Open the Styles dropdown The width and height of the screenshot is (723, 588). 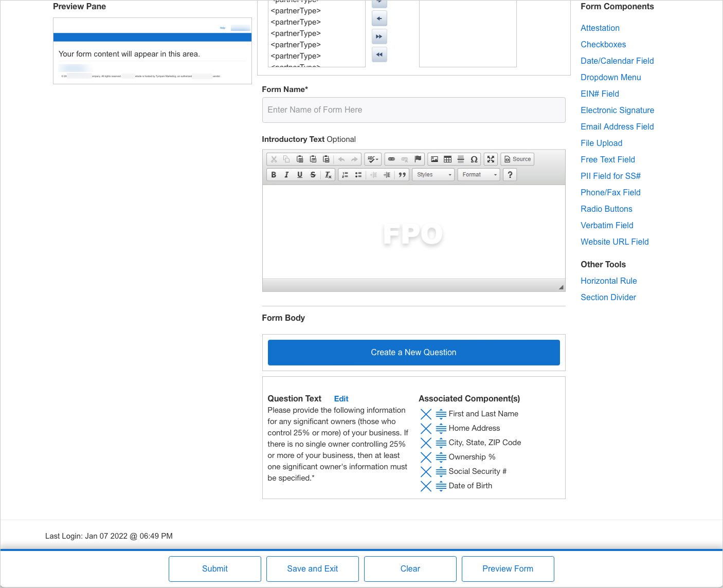coord(433,175)
